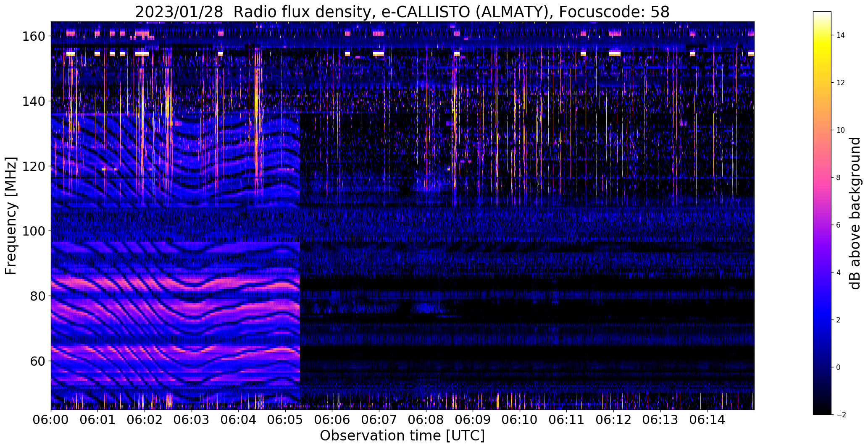Viewport: 868px width, 448px height.
Task: Click the 06:00 time tick label
Action: (x=51, y=420)
